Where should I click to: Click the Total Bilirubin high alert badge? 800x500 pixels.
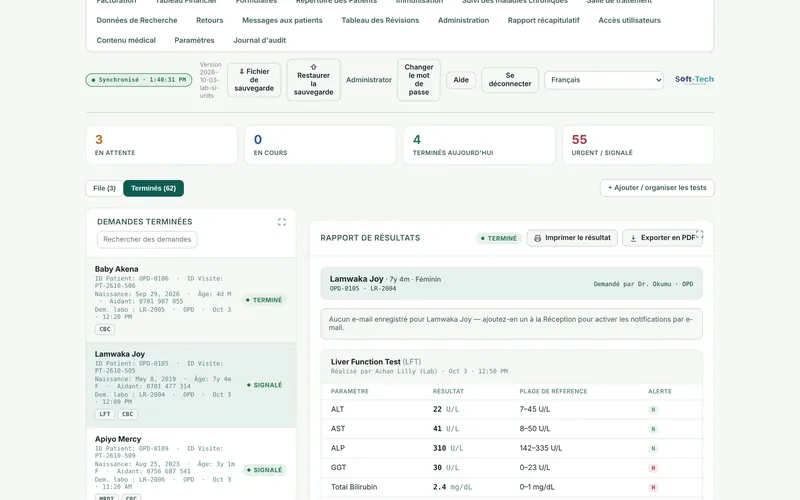tap(653, 487)
